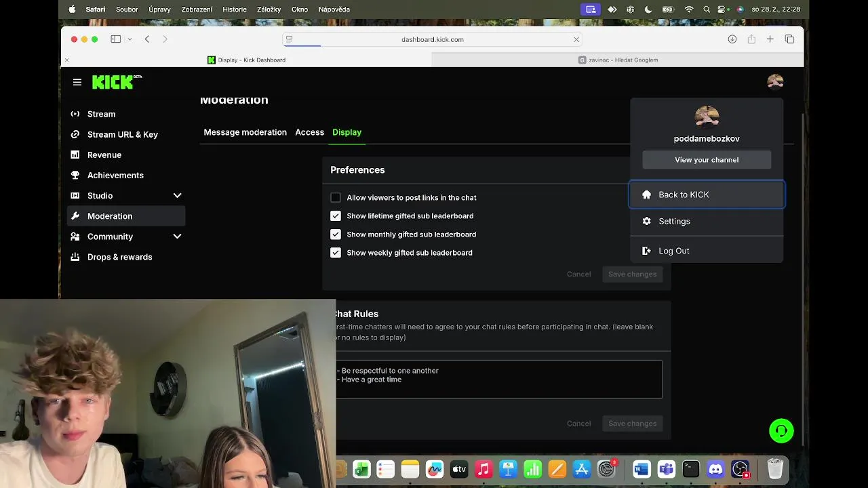The width and height of the screenshot is (868, 488).
Task: Open Siri from menu bar
Action: click(740, 9)
